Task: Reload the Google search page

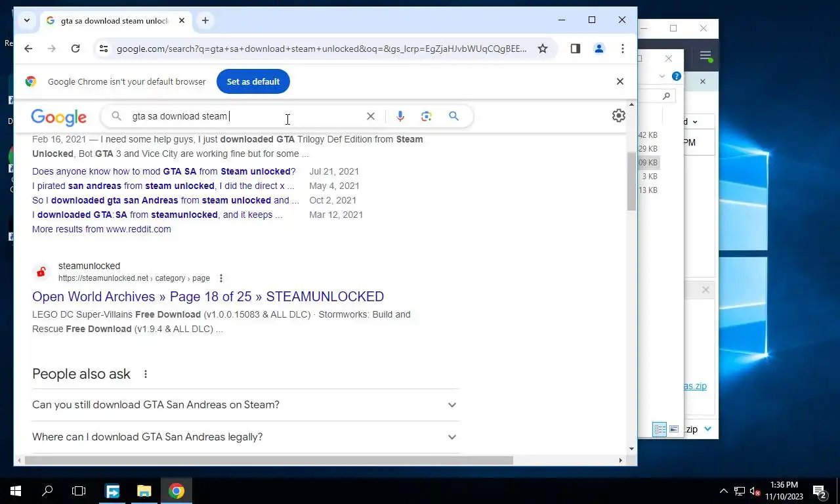Action: click(x=75, y=49)
